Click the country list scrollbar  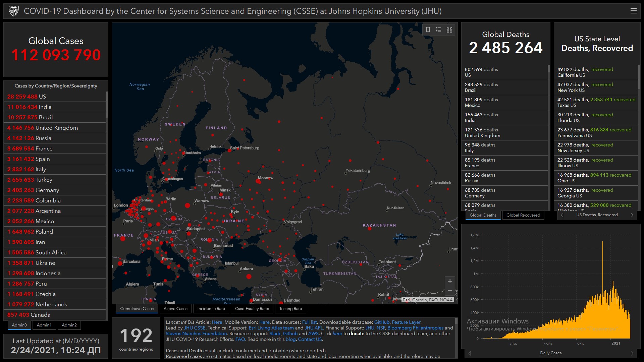pyautogui.click(x=107, y=105)
